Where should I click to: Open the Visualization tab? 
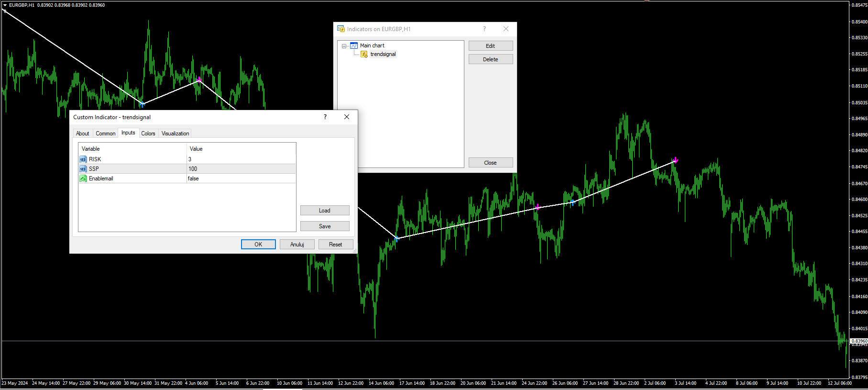(x=175, y=134)
